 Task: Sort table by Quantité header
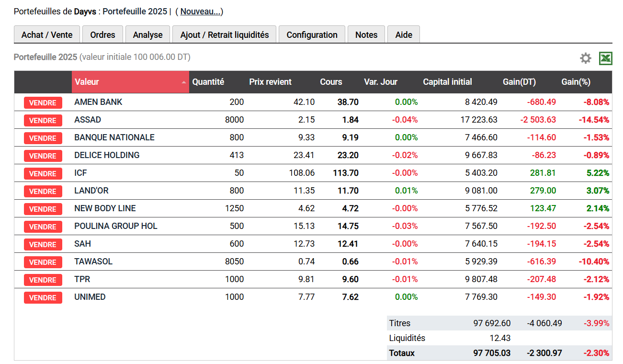[208, 82]
